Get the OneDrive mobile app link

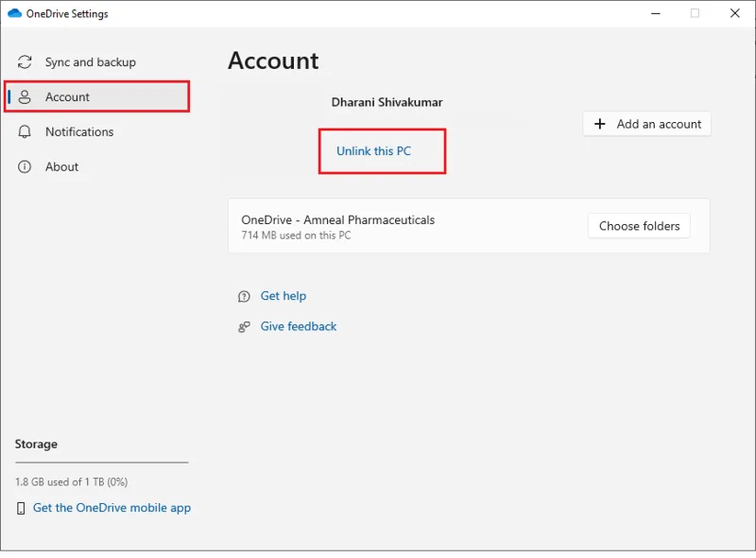click(x=112, y=508)
